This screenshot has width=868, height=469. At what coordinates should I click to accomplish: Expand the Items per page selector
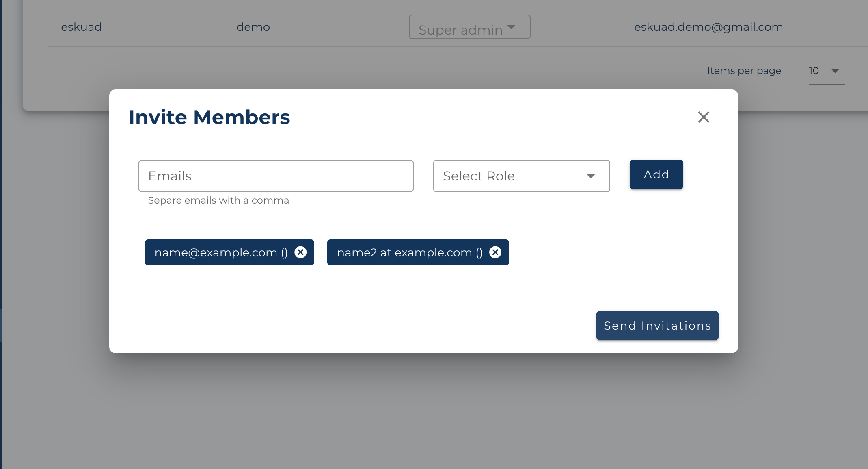[x=827, y=71]
